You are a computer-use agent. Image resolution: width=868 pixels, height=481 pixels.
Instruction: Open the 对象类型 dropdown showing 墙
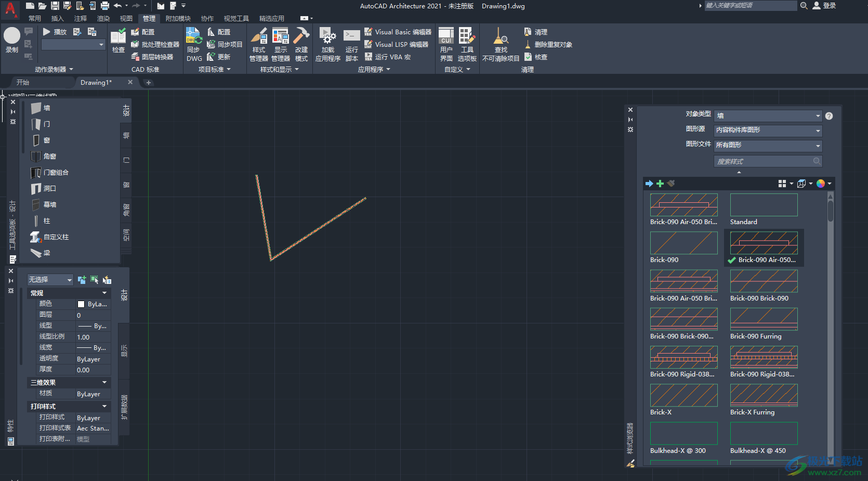(x=768, y=115)
